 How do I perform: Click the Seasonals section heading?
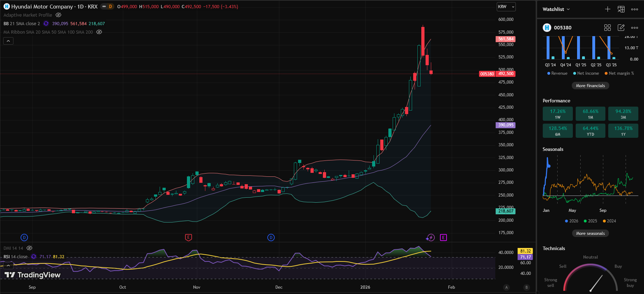(553, 149)
